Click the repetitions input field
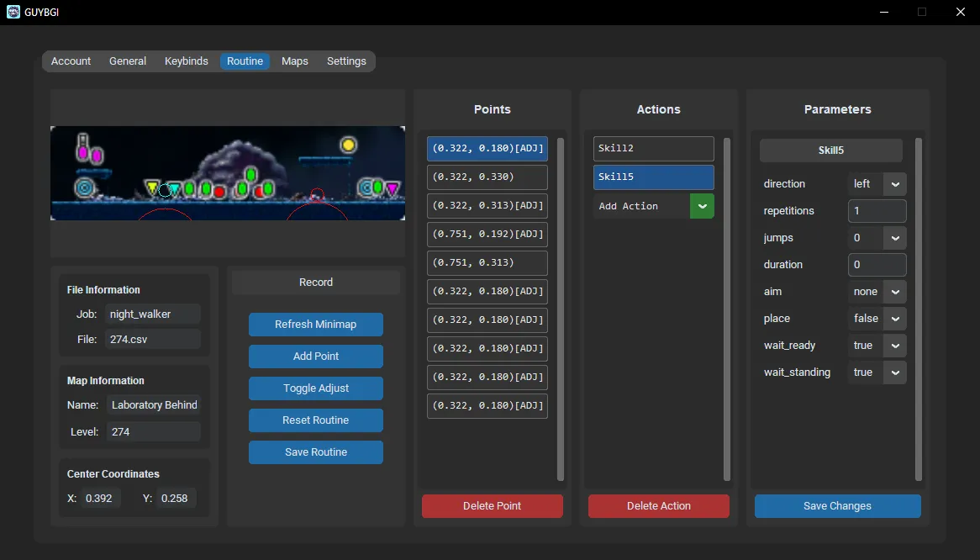 tap(877, 210)
